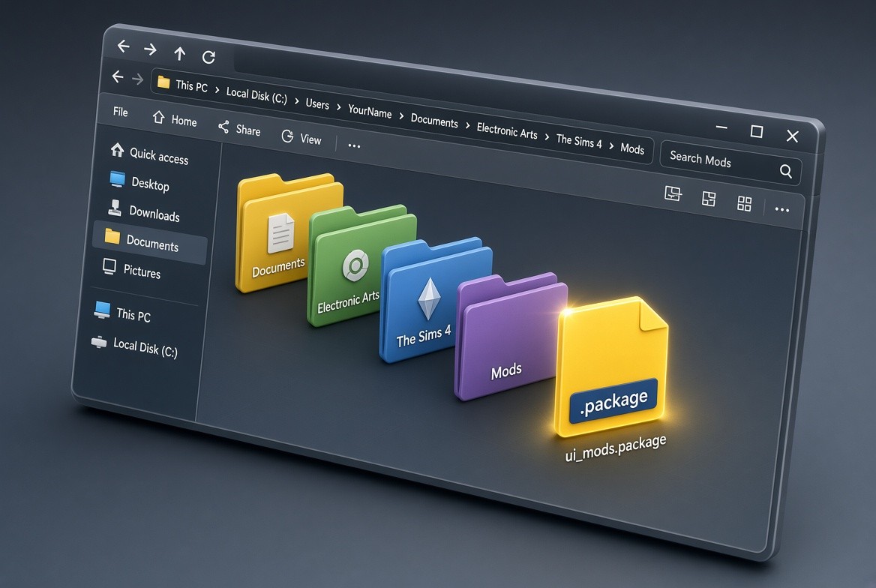
Task: Click the Desktop monitor icon in sidebar
Action: click(x=117, y=178)
